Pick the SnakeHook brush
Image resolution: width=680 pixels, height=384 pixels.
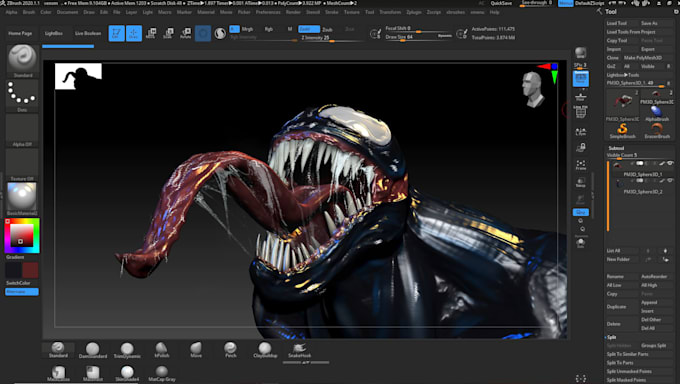tap(299, 350)
